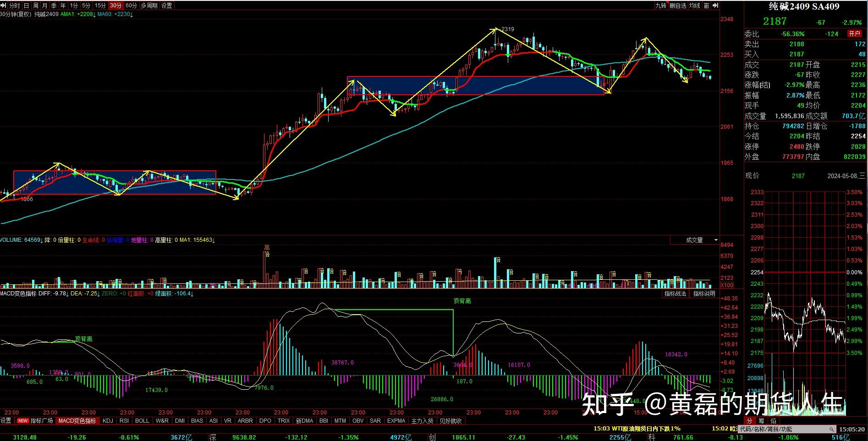Click the 2319 high price label
The image size is (868, 441).
coord(507,29)
